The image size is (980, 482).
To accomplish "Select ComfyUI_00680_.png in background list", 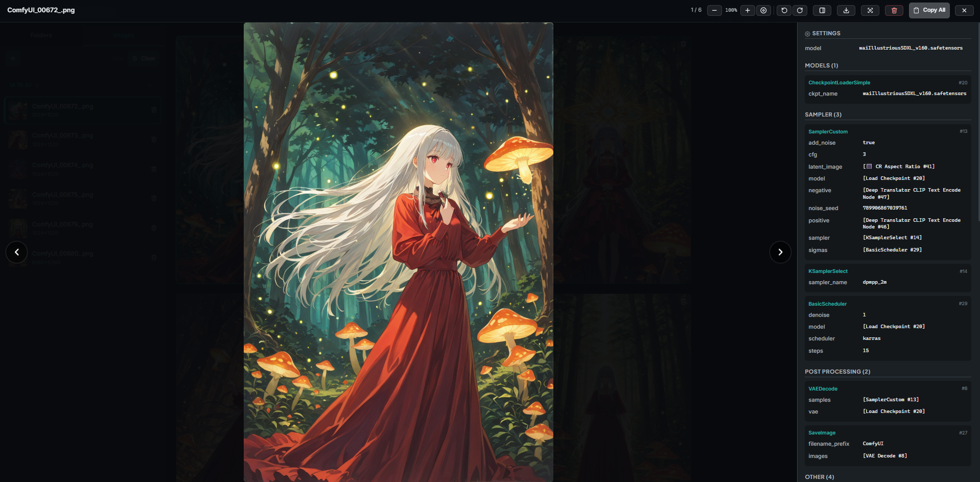I will [83, 257].
